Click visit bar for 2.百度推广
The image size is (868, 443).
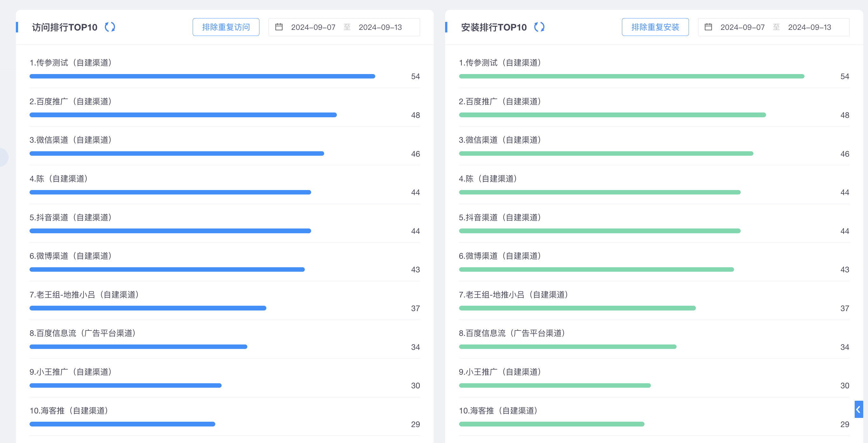(183, 115)
